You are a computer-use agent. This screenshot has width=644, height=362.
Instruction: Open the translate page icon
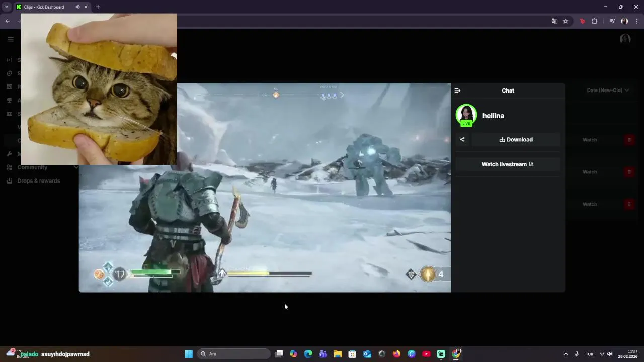click(x=554, y=21)
